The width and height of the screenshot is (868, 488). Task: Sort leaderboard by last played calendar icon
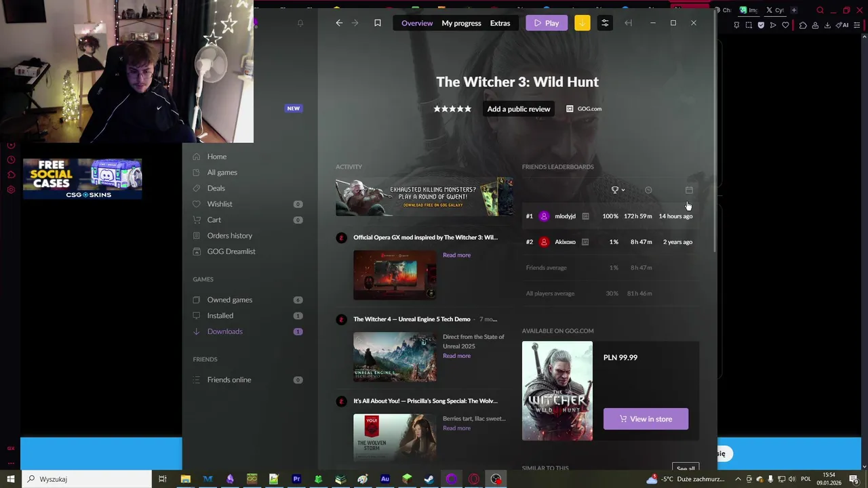[x=689, y=190]
